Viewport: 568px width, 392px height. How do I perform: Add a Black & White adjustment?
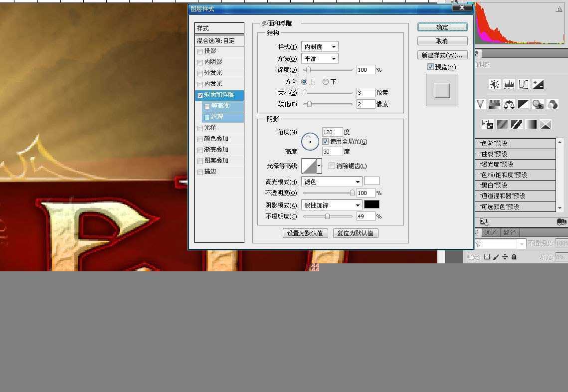[524, 104]
